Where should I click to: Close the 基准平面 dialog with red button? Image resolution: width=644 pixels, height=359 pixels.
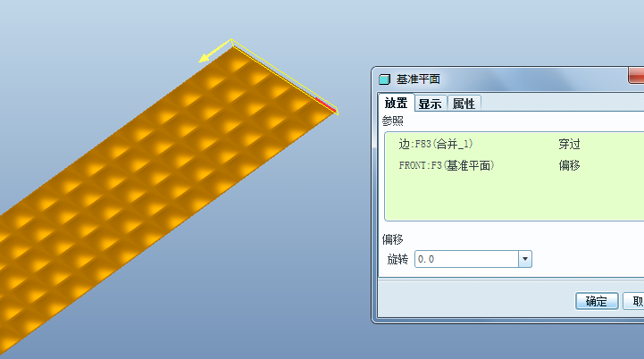pos(637,76)
